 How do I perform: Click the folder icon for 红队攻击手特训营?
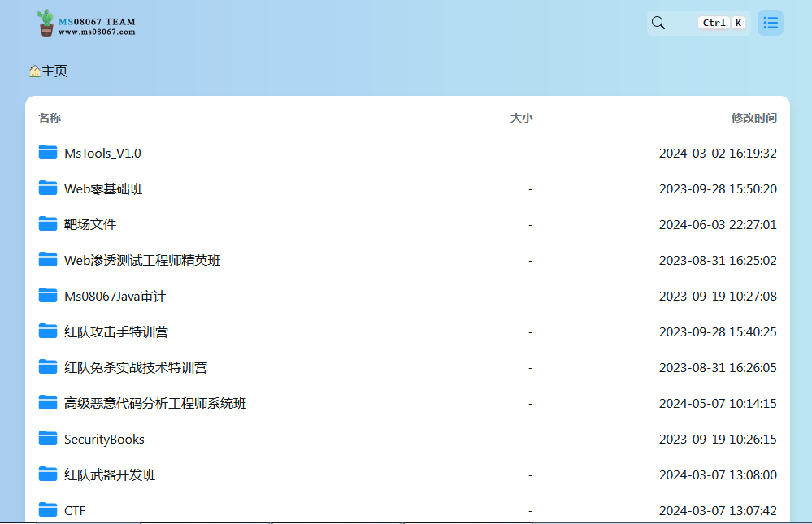48,331
